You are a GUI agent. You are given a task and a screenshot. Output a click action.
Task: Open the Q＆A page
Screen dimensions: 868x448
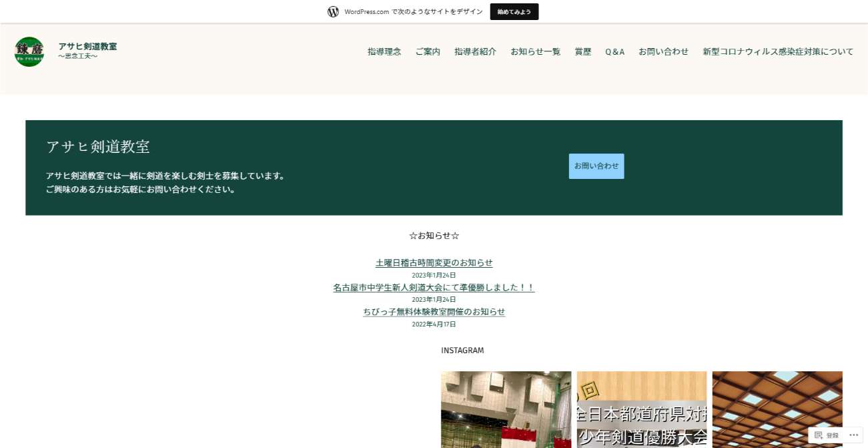coord(614,51)
